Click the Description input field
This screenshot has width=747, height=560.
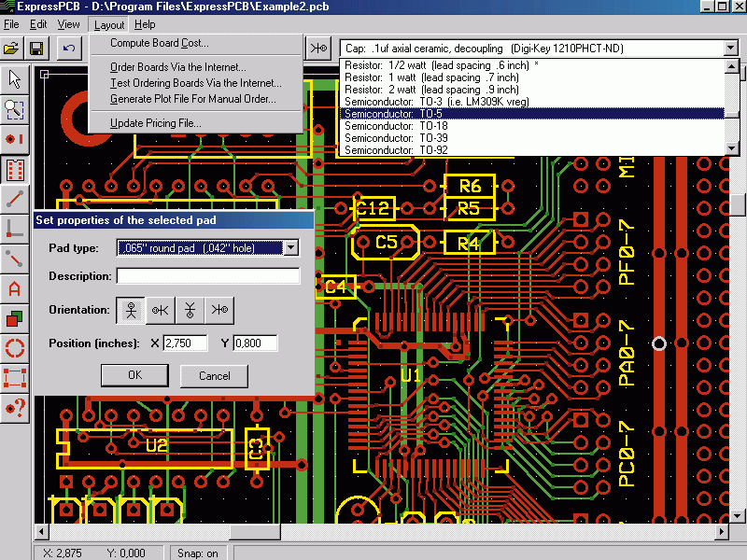(208, 275)
